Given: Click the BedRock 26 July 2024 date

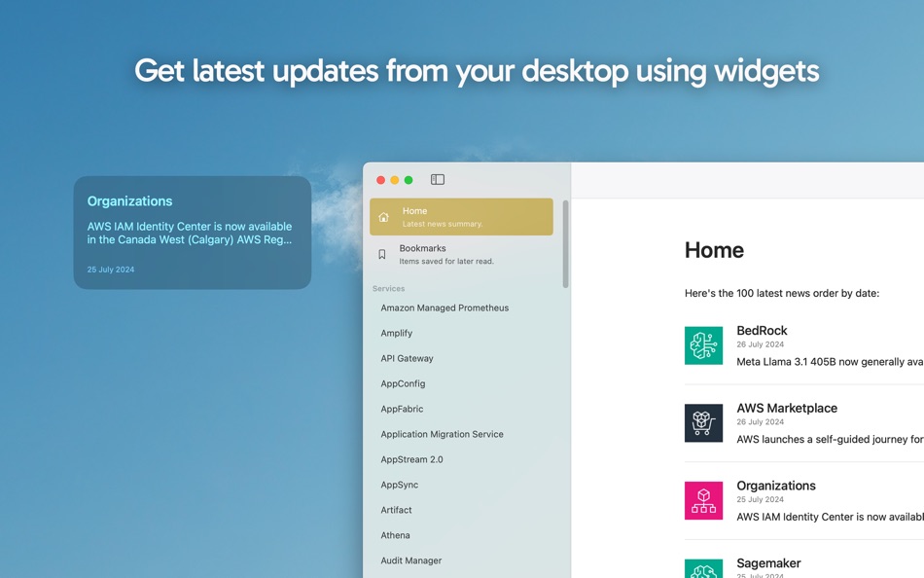Looking at the screenshot, I should tap(761, 344).
